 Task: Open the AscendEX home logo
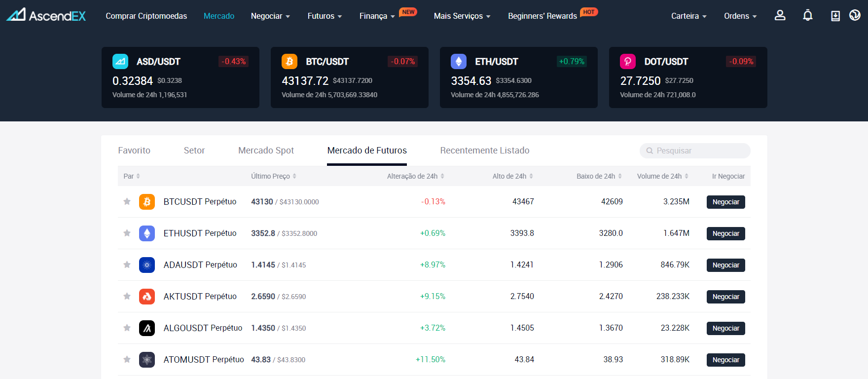click(46, 15)
